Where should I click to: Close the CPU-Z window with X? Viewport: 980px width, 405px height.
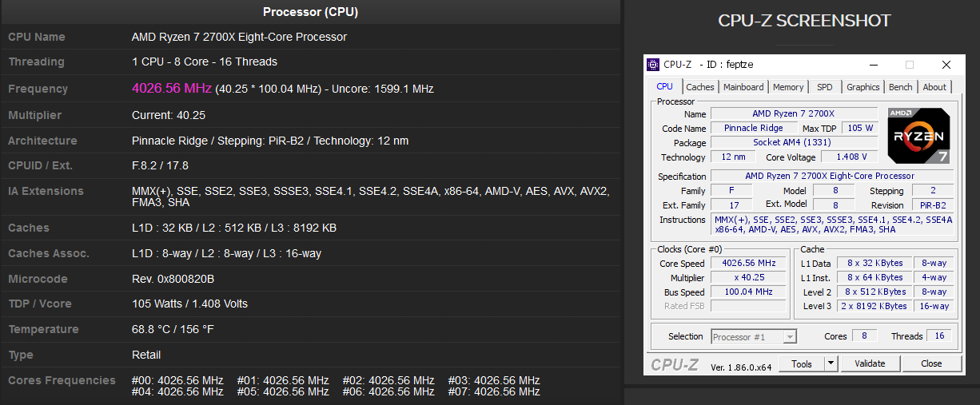tap(946, 65)
